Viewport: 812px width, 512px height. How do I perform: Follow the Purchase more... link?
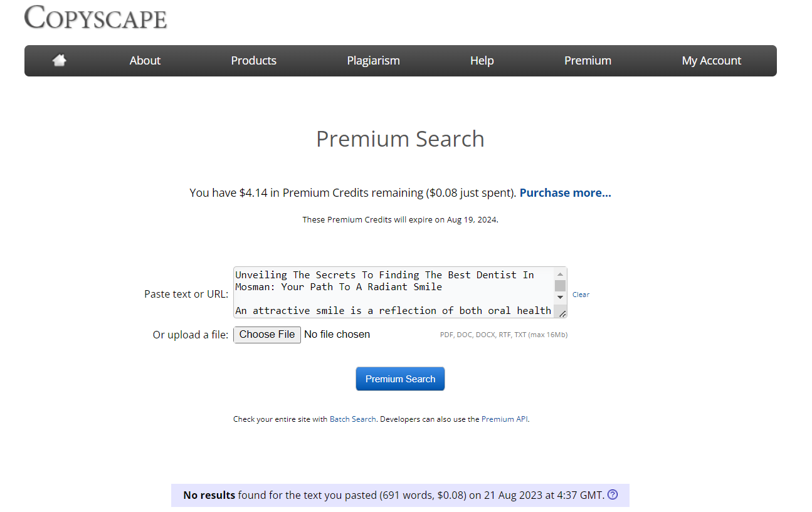point(565,192)
